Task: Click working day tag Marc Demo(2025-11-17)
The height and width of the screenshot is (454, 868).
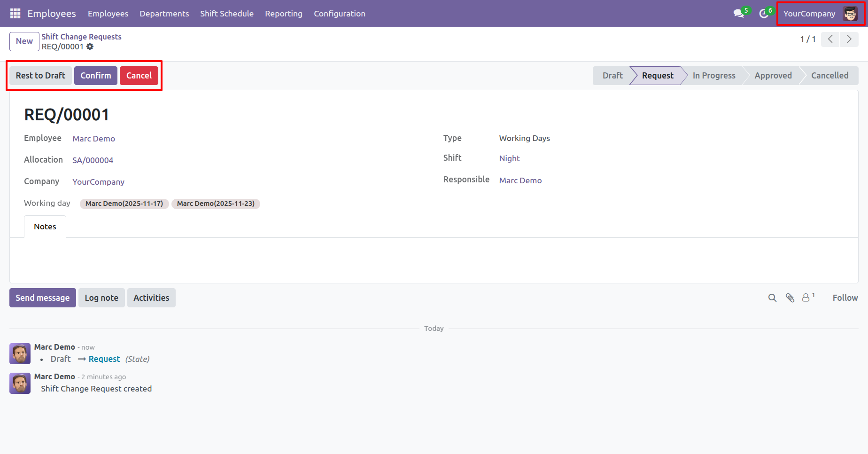Action: point(124,204)
